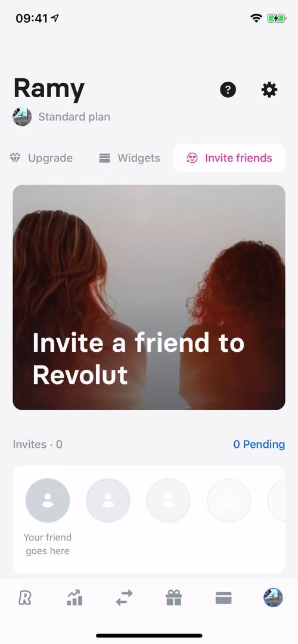
Task: Tap the first friend placeholder circle
Action: (x=48, y=500)
